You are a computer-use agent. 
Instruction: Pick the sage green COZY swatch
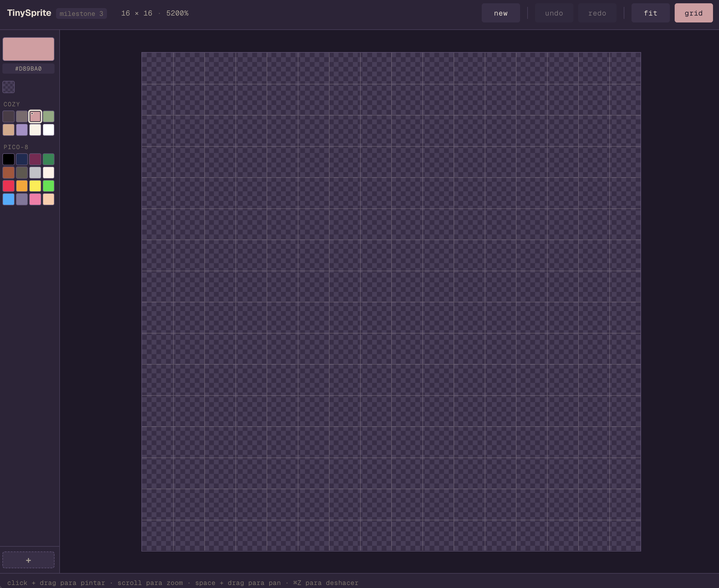point(49,116)
